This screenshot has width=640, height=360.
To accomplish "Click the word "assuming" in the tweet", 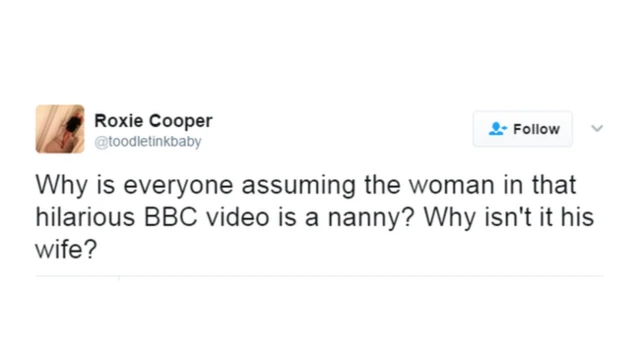I will [x=299, y=186].
